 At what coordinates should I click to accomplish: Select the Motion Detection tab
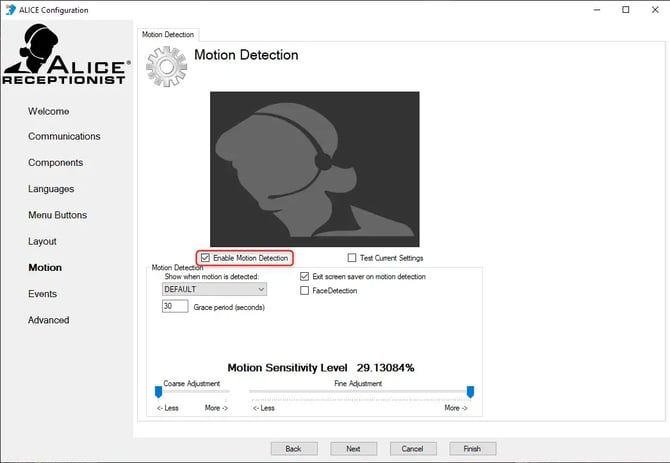167,34
